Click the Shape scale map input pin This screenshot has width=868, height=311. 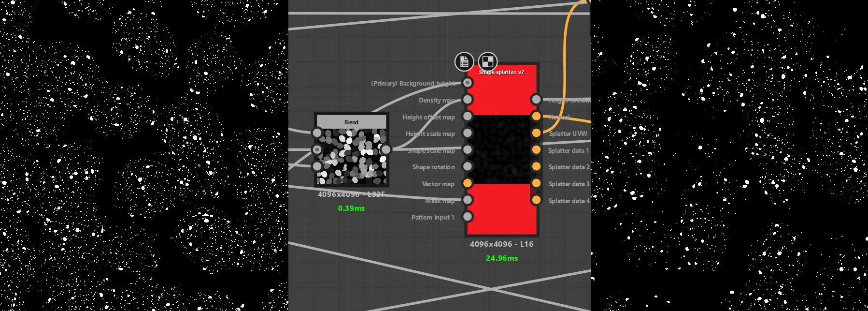pos(468,150)
